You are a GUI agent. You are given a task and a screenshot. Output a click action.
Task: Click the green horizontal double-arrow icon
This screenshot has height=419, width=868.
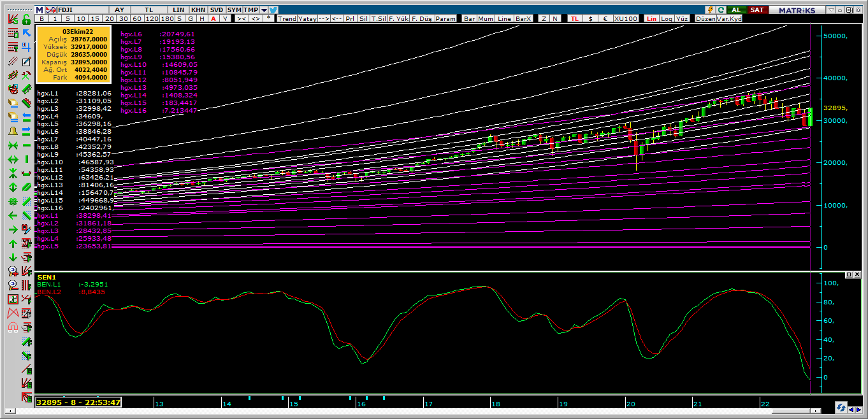[x=13, y=160]
